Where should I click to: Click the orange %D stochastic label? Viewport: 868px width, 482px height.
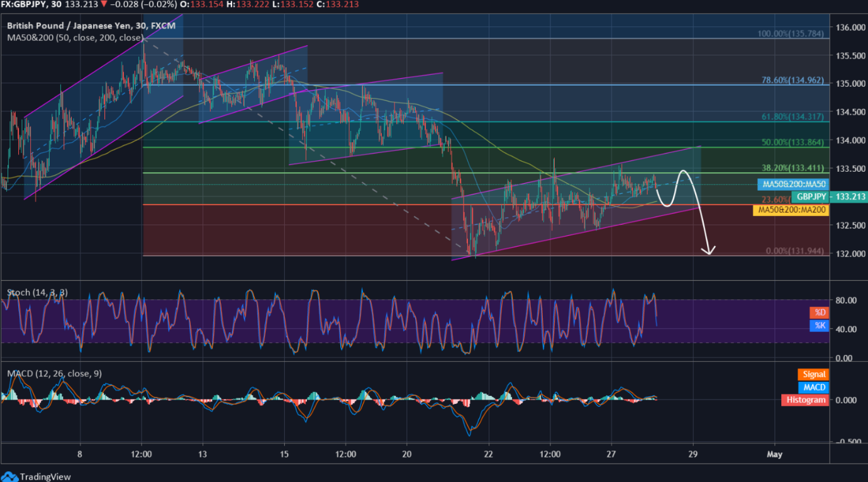click(x=820, y=312)
